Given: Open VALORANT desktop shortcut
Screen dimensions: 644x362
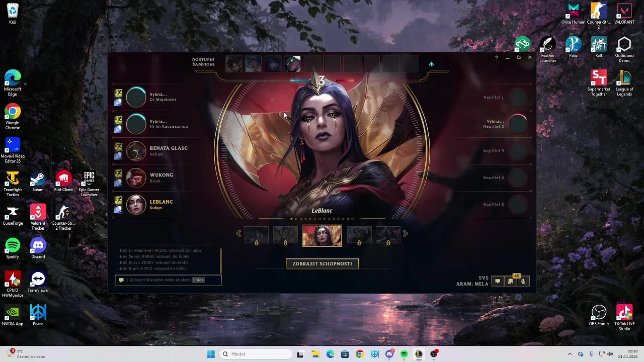Looking at the screenshot, I should (624, 14).
